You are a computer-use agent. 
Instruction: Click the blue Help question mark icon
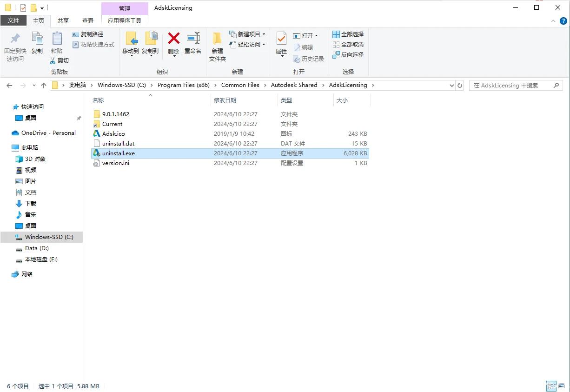563,21
